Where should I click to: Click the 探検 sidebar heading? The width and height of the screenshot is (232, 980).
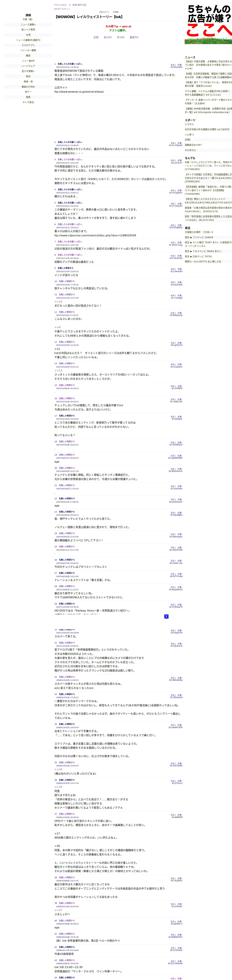[x=28, y=15]
